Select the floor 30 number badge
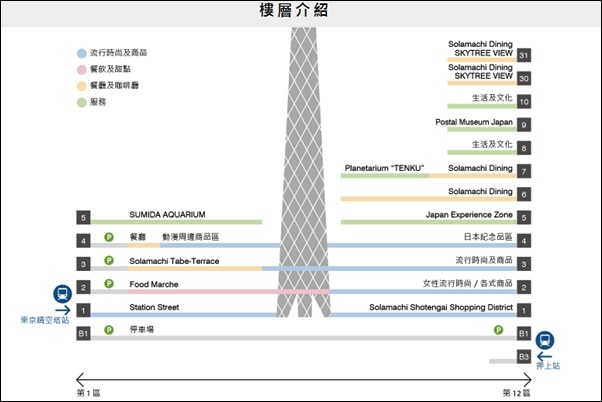 tap(524, 78)
